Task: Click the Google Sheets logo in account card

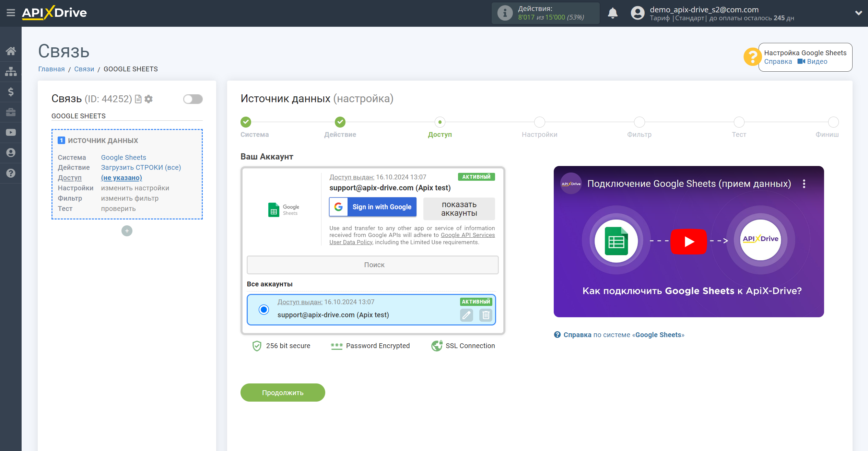Action: pyautogui.click(x=283, y=210)
